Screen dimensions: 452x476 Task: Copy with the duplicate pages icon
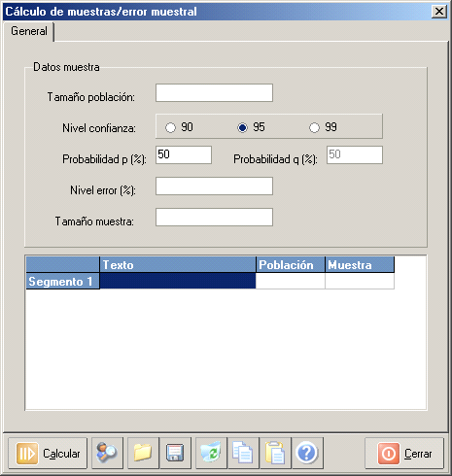click(243, 454)
